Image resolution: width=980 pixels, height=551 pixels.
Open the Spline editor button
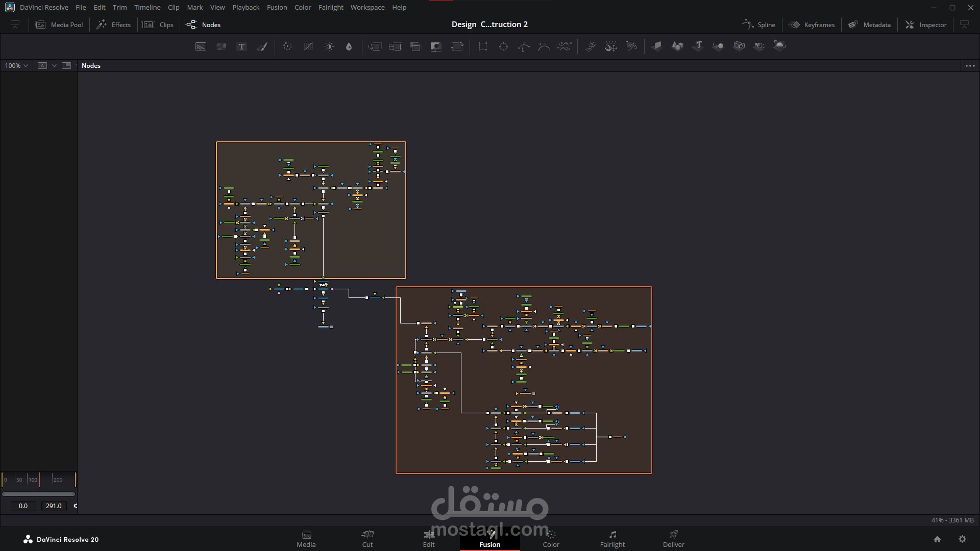tap(759, 24)
